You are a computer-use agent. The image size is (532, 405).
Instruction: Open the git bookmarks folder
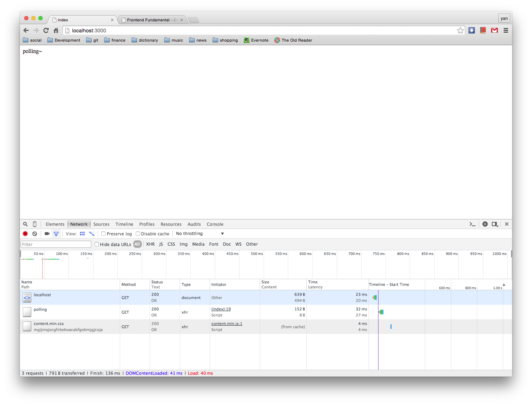[x=92, y=40]
